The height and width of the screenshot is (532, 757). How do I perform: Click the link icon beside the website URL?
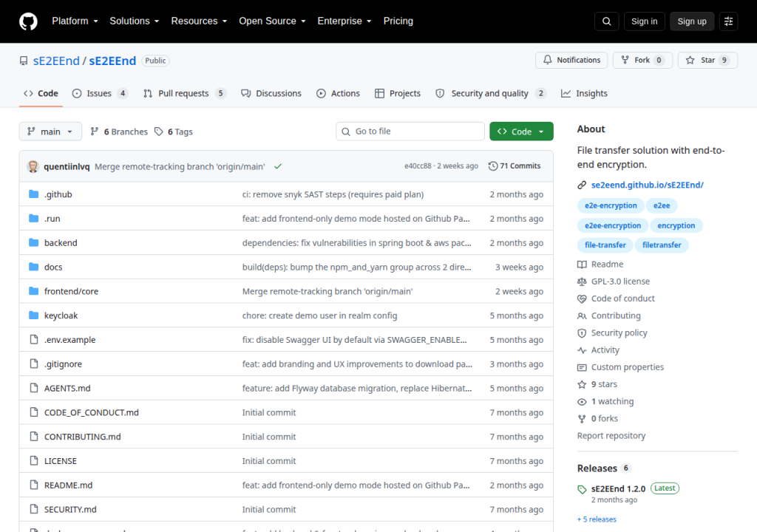click(582, 185)
